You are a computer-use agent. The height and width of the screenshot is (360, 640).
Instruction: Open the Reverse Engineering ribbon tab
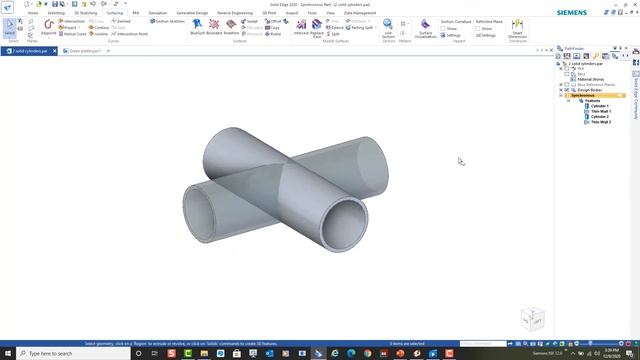[x=235, y=13]
